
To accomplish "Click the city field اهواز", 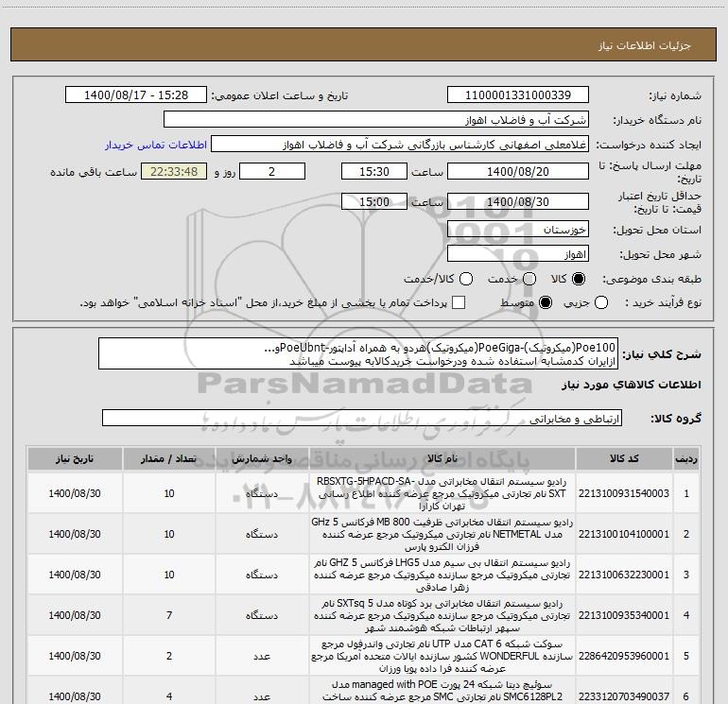I will pyautogui.click(x=518, y=253).
